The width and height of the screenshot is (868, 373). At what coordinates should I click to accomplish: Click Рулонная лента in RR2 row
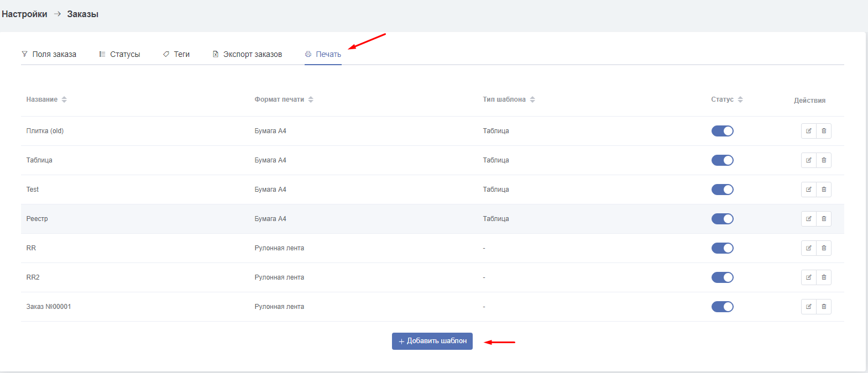(x=279, y=277)
